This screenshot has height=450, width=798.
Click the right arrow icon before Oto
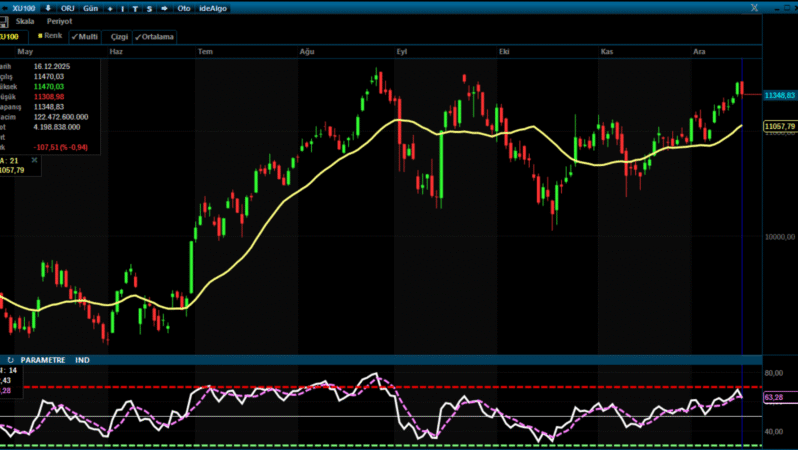tap(163, 7)
